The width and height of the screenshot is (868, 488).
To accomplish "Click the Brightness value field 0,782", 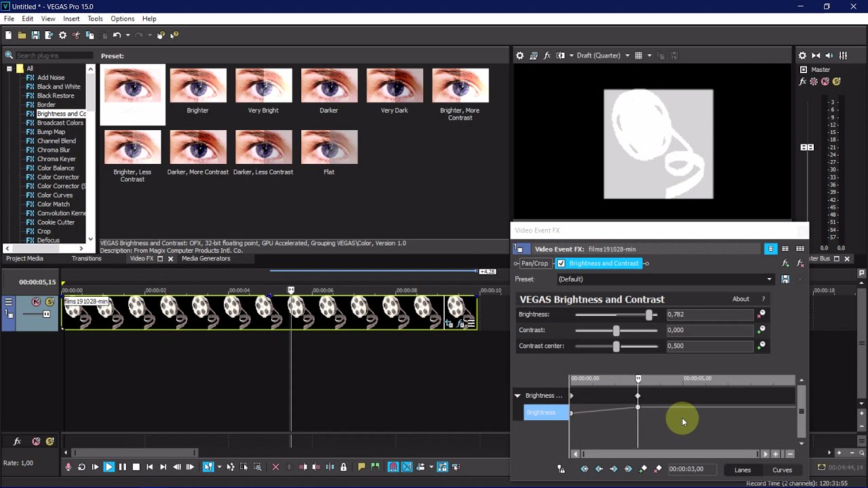I will coord(709,314).
